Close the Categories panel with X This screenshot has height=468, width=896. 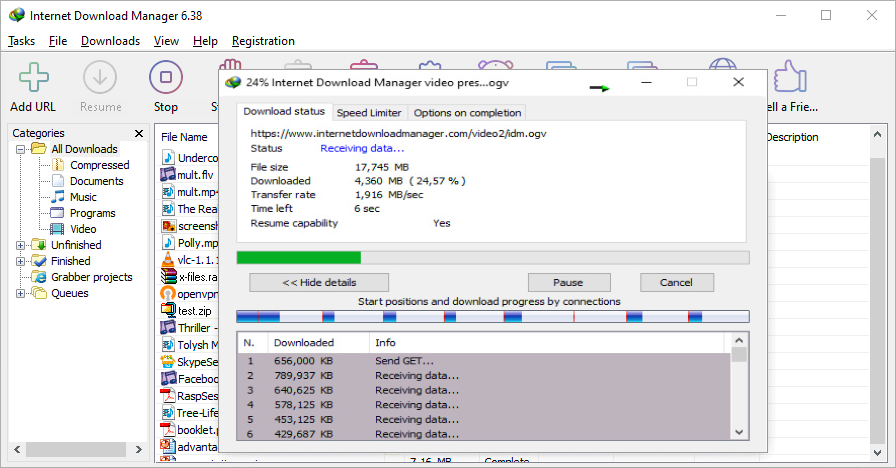coord(139,133)
